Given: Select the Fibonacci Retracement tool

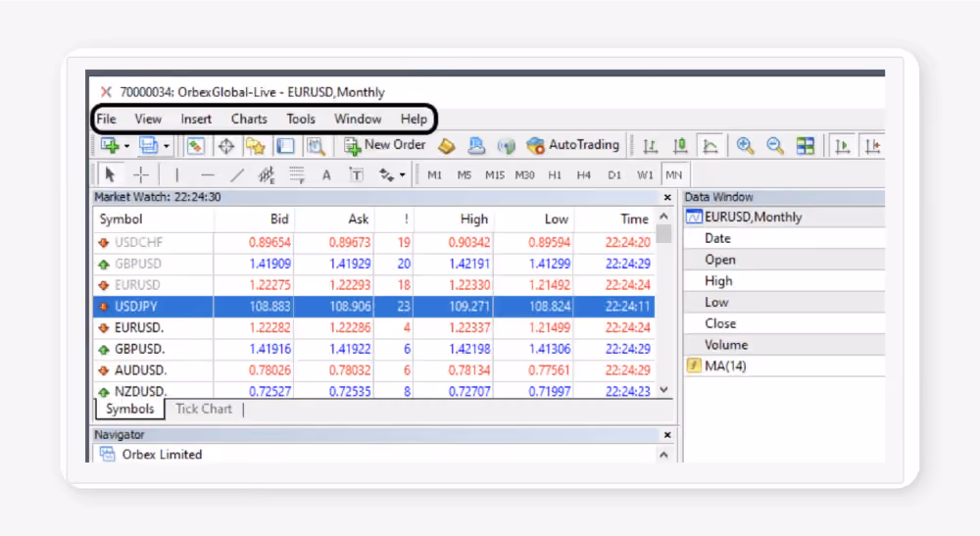Looking at the screenshot, I should coord(297,175).
